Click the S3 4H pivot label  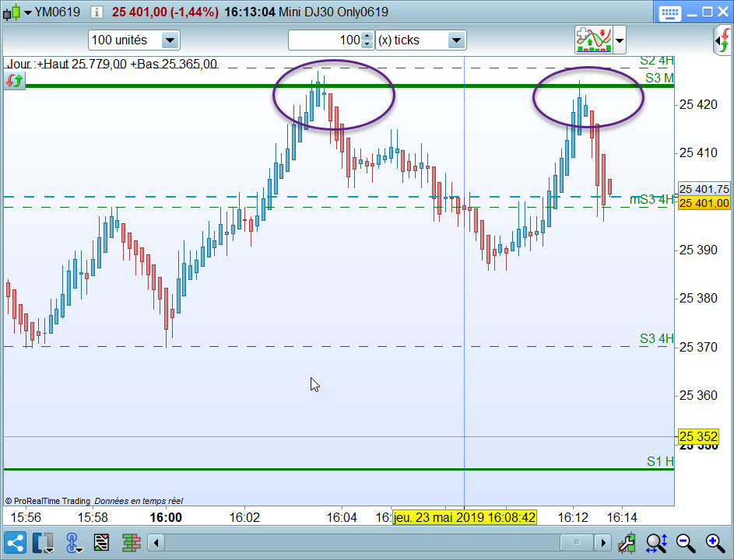(656, 338)
